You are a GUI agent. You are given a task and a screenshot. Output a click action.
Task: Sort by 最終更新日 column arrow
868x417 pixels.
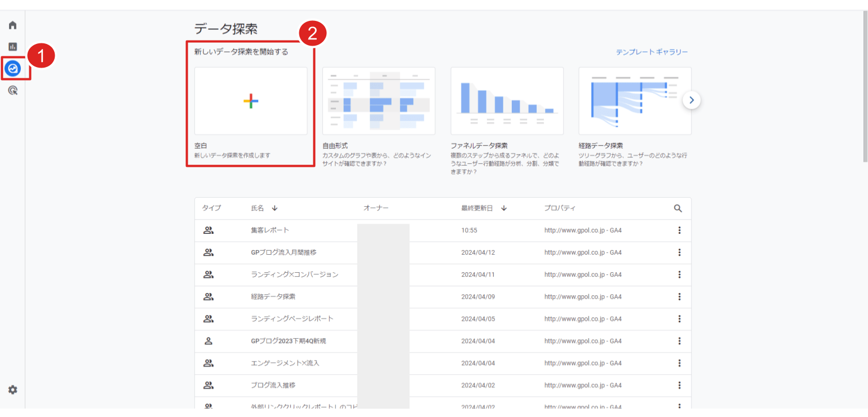click(x=504, y=208)
